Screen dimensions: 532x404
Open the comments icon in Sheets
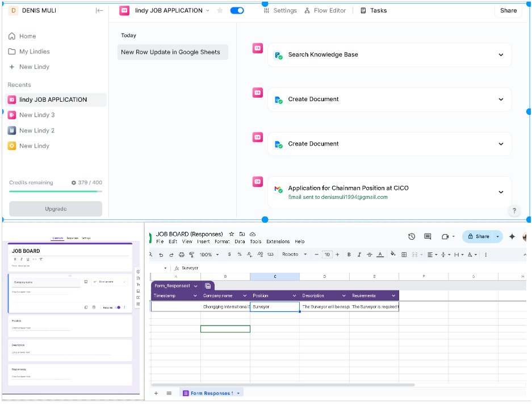point(428,236)
